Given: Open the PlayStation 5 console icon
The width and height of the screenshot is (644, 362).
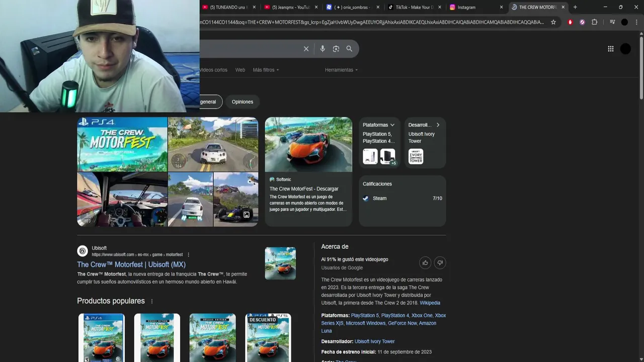Looking at the screenshot, I should [x=370, y=156].
